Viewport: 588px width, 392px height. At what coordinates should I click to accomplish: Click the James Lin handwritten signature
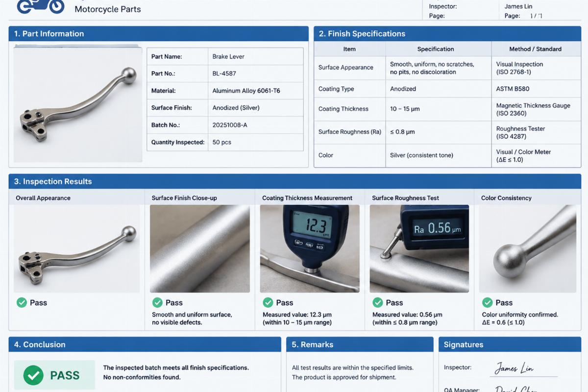coord(514,368)
